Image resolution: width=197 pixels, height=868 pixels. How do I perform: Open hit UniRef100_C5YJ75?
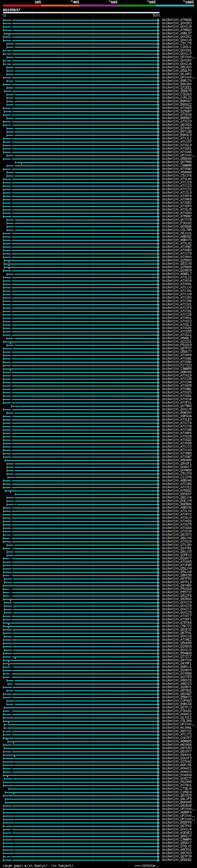click(177, 43)
